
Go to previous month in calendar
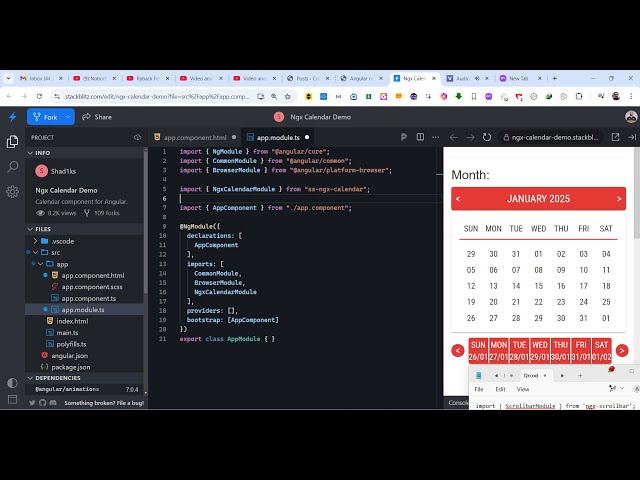pos(458,199)
